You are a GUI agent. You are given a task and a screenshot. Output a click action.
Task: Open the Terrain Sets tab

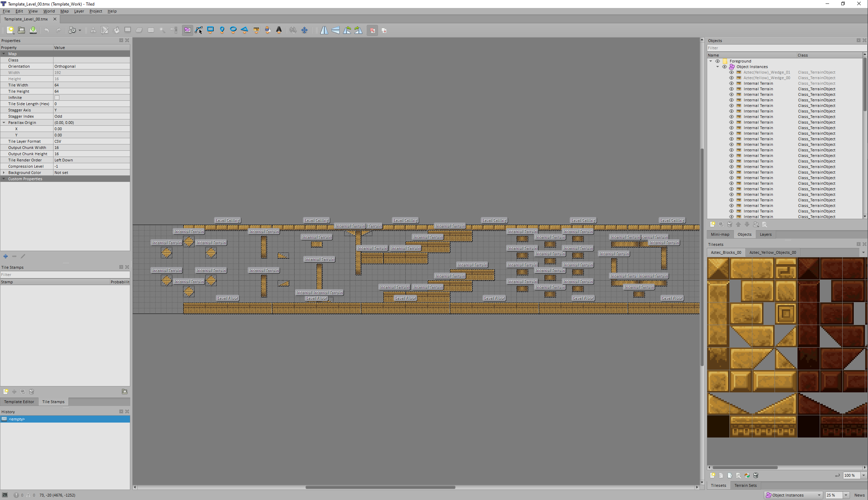coord(745,485)
